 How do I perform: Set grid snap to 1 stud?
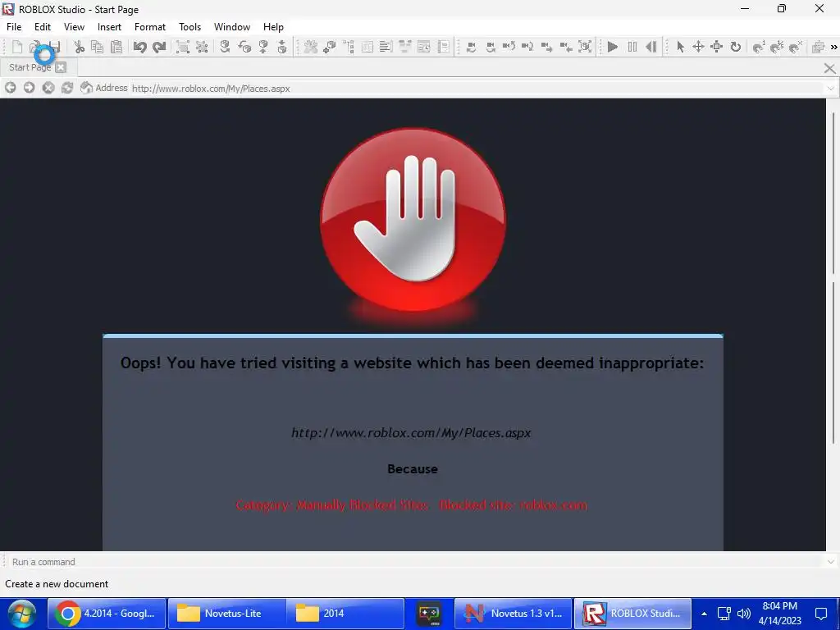point(759,47)
